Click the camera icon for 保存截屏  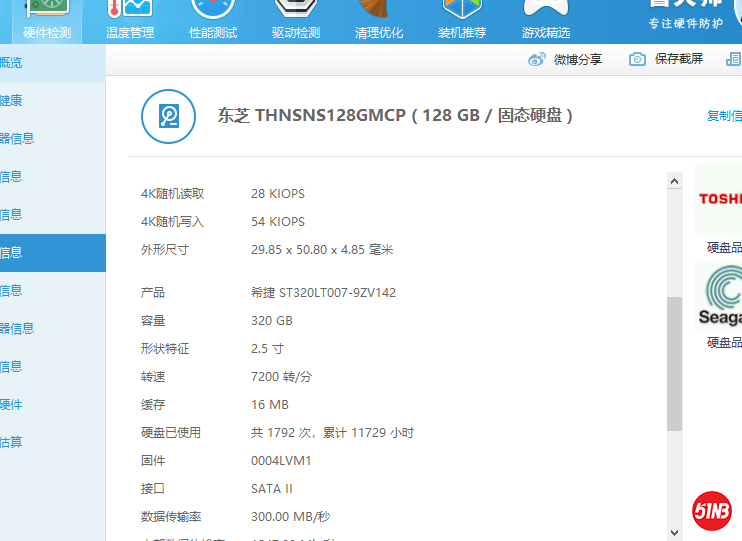pos(637,60)
